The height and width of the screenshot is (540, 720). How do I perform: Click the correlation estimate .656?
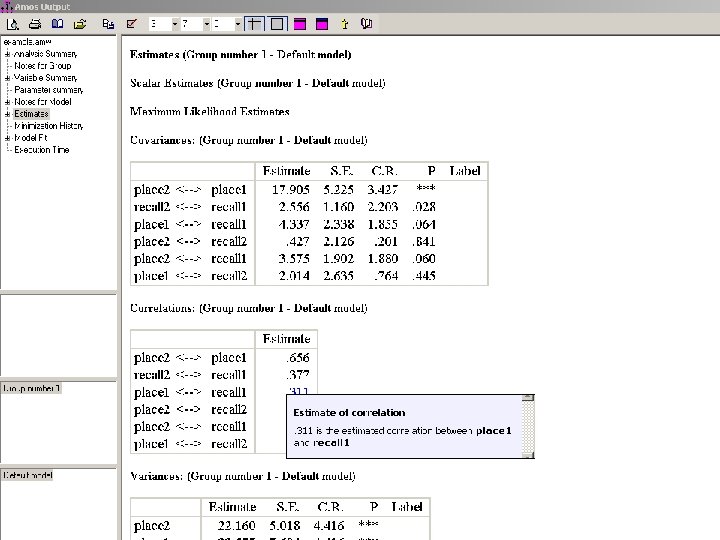point(298,358)
